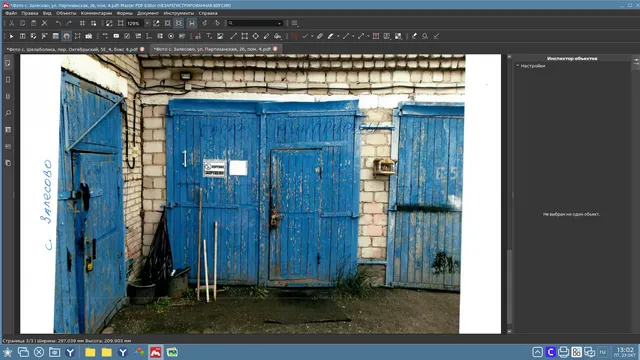Toggle the snap to grid icon
640x360 pixels.
[x=93, y=23]
